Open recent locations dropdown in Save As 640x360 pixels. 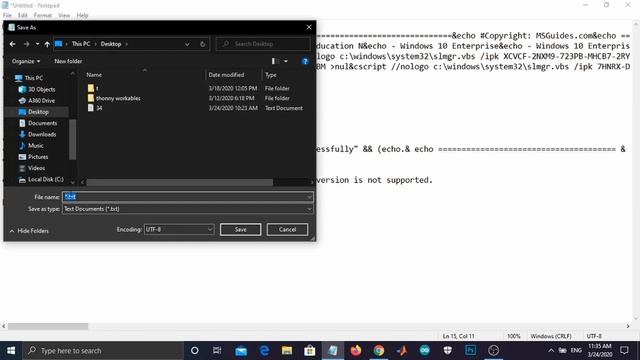pyautogui.click(x=37, y=44)
